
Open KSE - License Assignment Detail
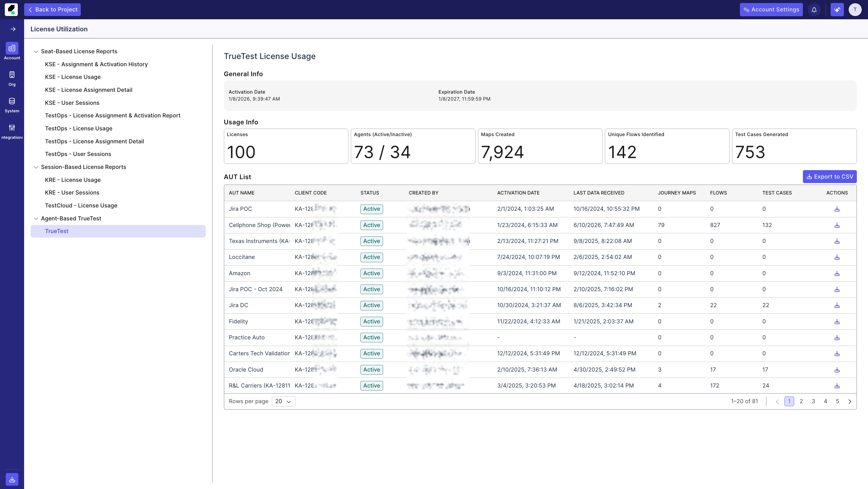pyautogui.click(x=89, y=90)
